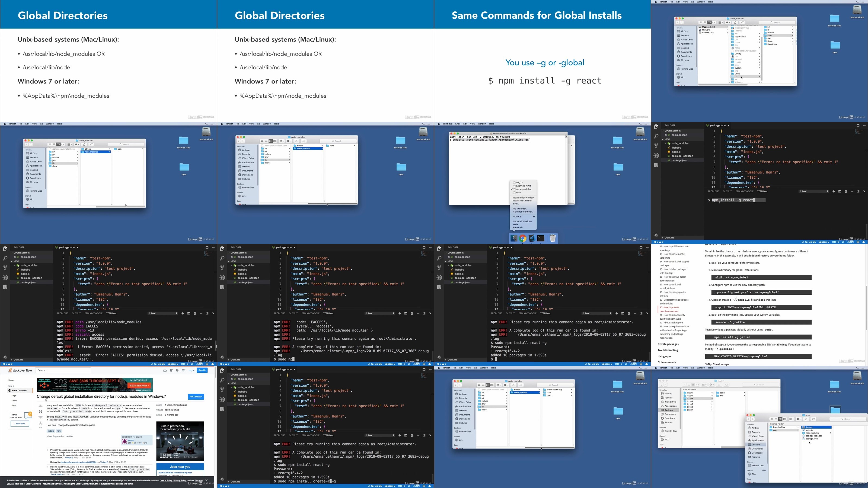Open the Stack Overflow inbox icon

(x=165, y=370)
